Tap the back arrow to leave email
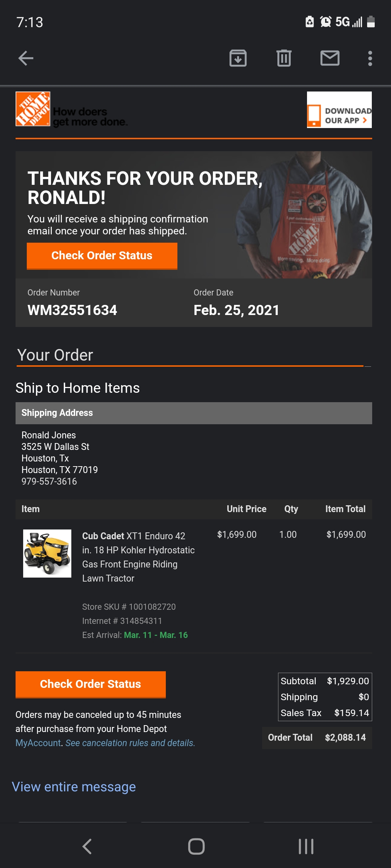The image size is (391, 868). tap(26, 58)
